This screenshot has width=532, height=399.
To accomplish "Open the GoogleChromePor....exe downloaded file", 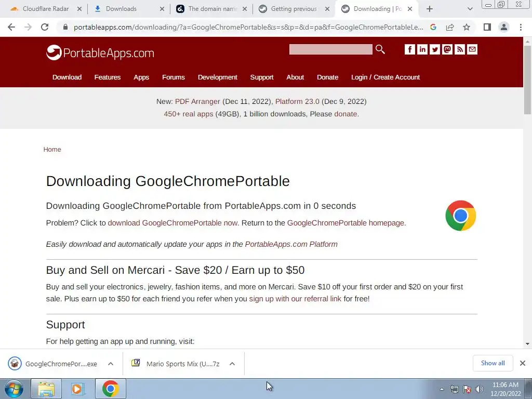I will click(61, 364).
